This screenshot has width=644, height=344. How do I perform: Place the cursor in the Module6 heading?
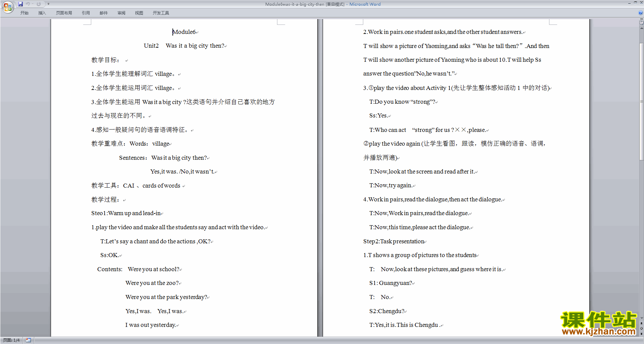coord(184,32)
